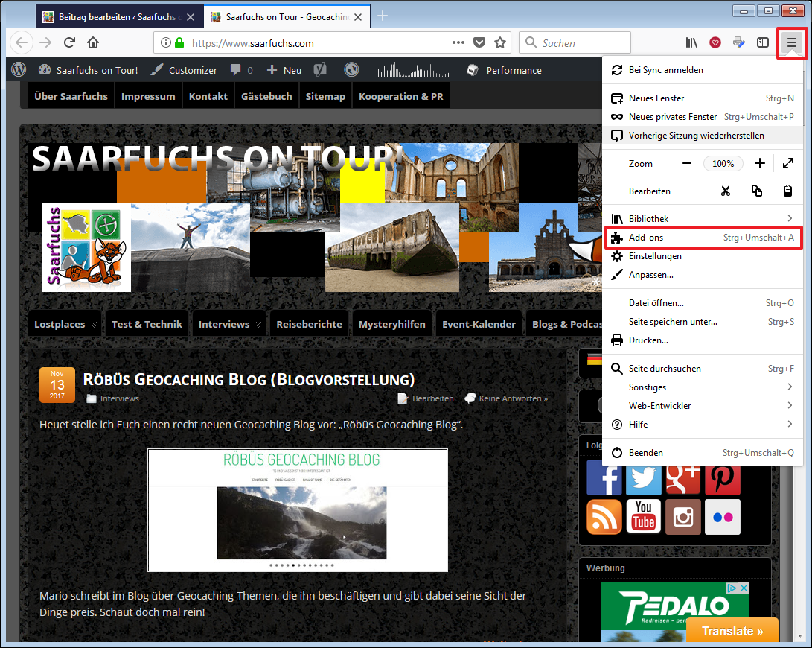This screenshot has height=648, width=812.
Task: Click the WordPress logo in admin bar
Action: click(x=19, y=70)
